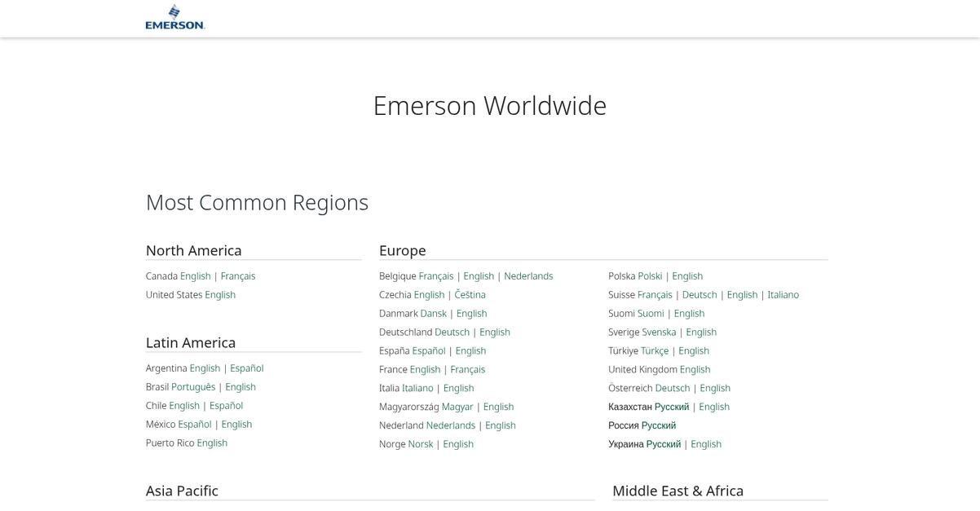980x511 pixels.
Task: Open Deutschland English site
Action: (495, 333)
